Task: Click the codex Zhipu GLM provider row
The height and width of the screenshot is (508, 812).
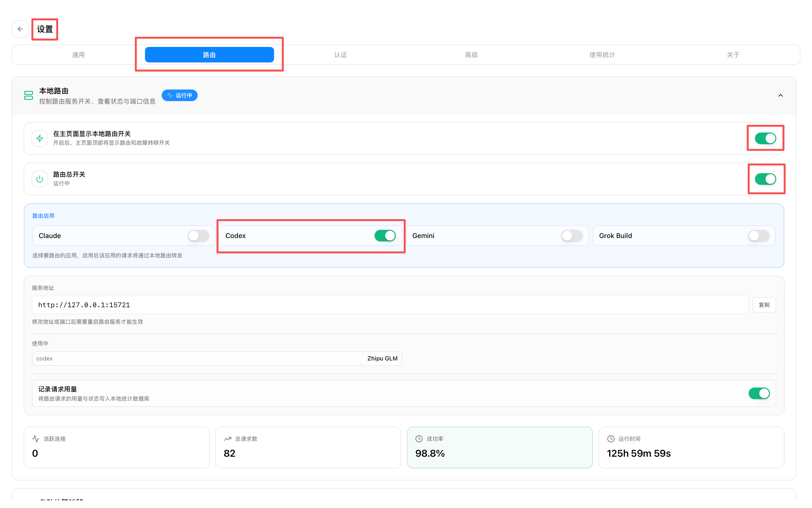Action: [x=217, y=359]
